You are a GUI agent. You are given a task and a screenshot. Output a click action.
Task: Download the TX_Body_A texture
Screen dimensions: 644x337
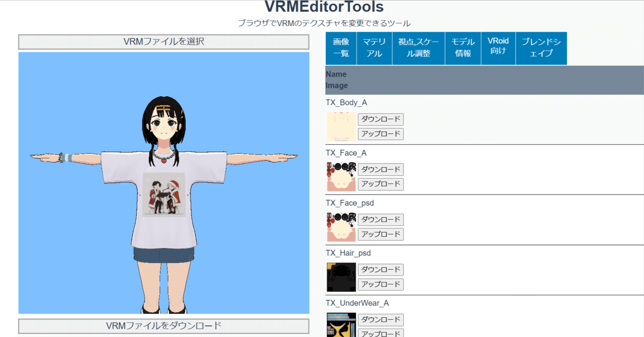click(380, 119)
